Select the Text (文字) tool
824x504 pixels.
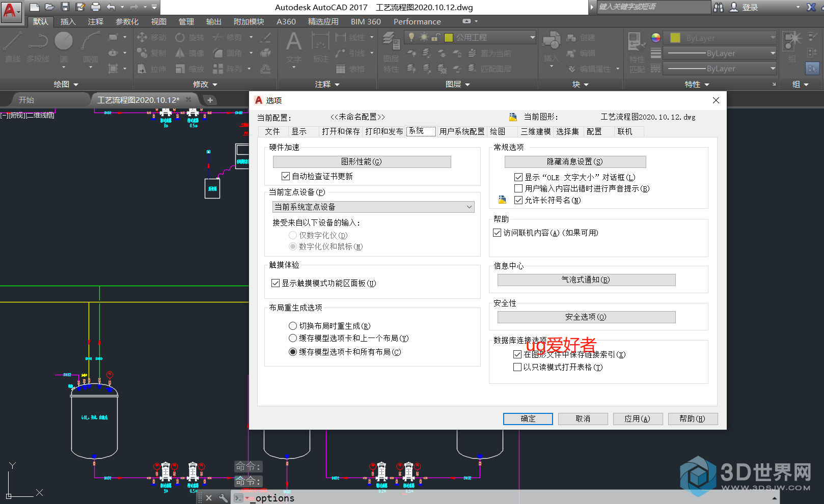tap(293, 48)
